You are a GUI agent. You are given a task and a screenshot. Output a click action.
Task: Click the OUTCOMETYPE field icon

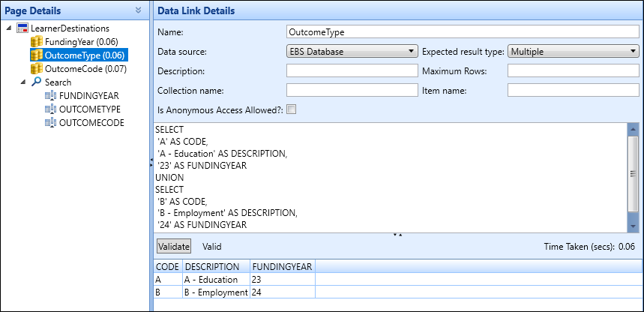(x=50, y=109)
